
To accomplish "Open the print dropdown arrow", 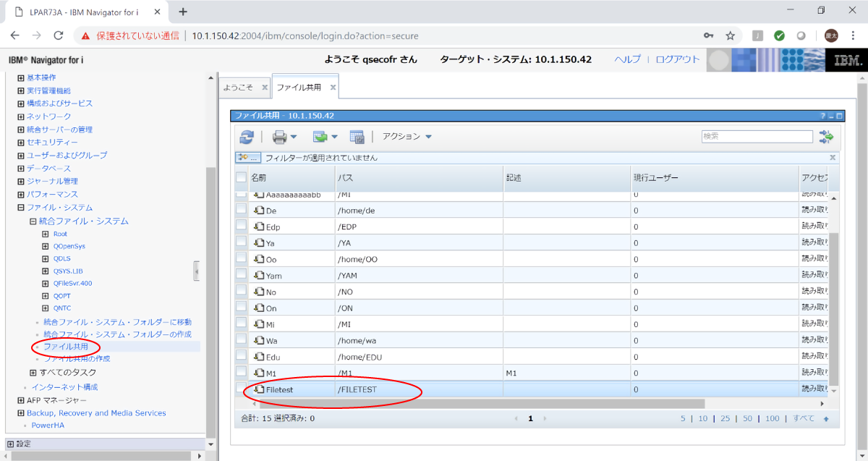I will [x=294, y=137].
